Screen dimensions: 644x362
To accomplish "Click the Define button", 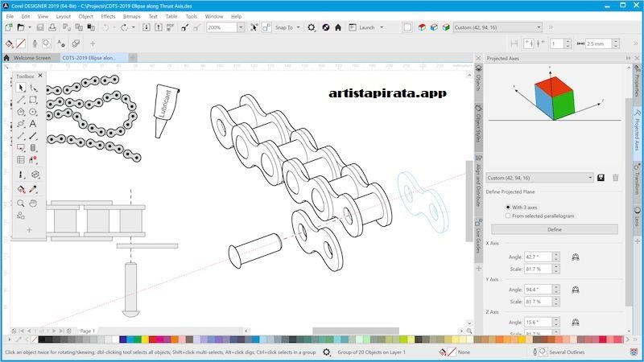I will coord(554,229).
